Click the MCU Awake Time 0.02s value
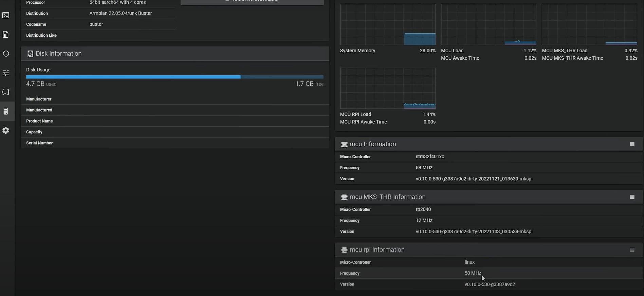 point(531,58)
